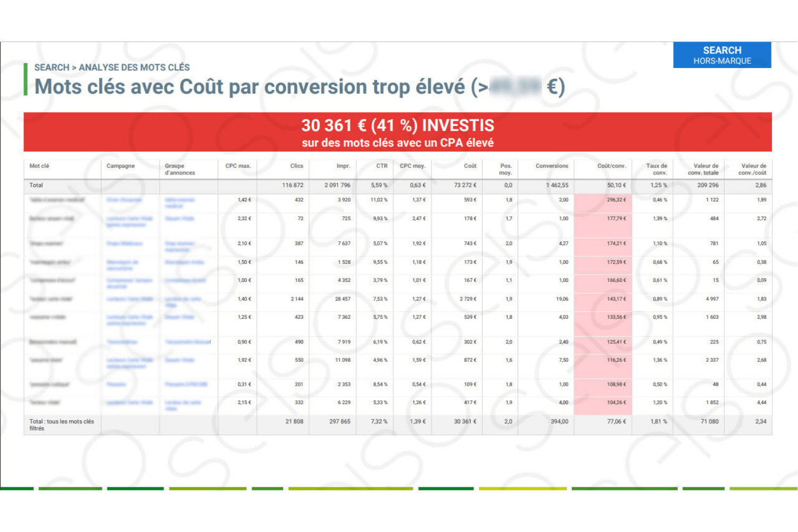The height and width of the screenshot is (532, 798).
Task: Select the filtered total impressions 297 865
Action: click(x=340, y=421)
